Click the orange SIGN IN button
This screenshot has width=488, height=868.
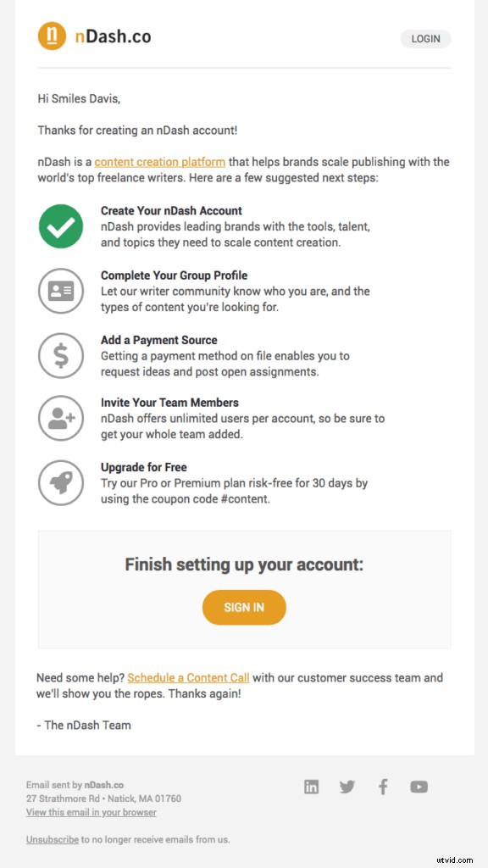click(244, 607)
